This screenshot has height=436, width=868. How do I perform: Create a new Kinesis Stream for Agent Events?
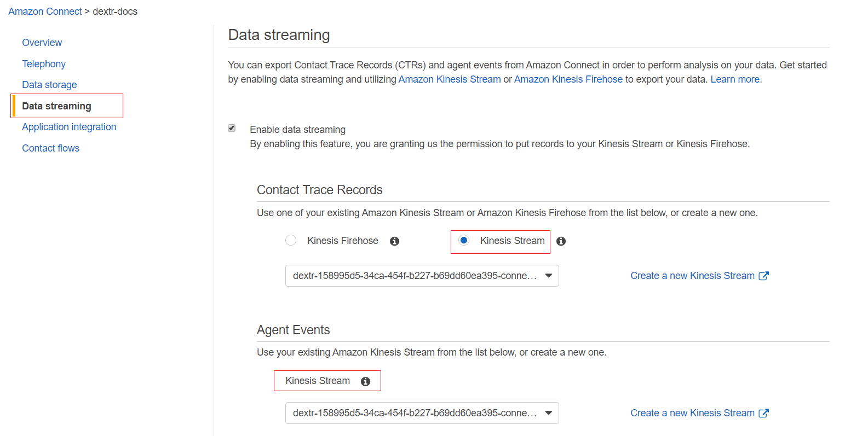(x=693, y=413)
